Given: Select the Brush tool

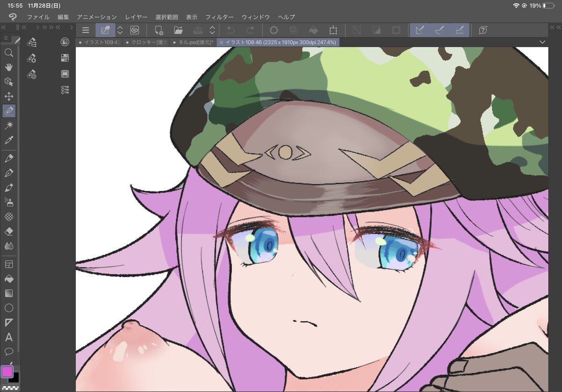Looking at the screenshot, I should pyautogui.click(x=9, y=187).
